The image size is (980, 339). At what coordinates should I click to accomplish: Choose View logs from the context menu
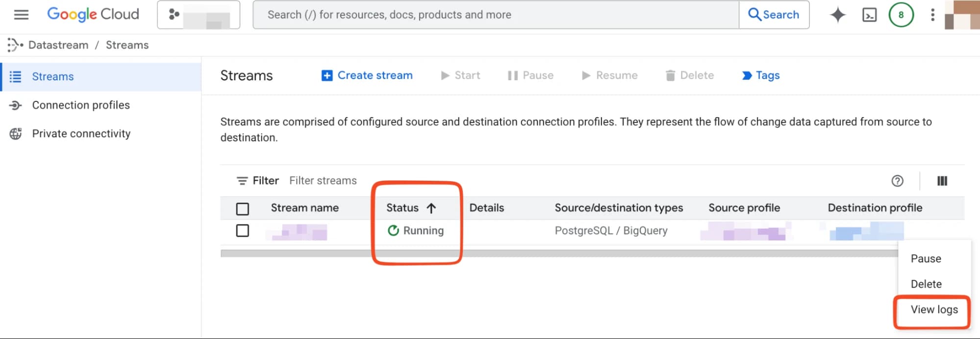point(934,310)
